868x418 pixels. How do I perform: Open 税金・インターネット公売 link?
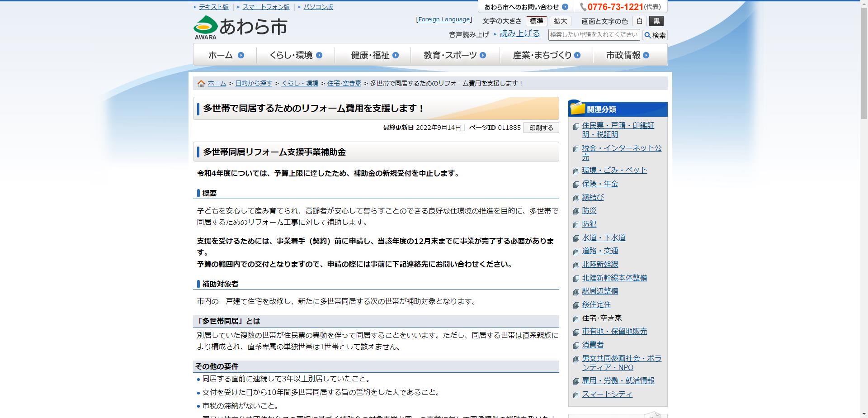pos(622,152)
